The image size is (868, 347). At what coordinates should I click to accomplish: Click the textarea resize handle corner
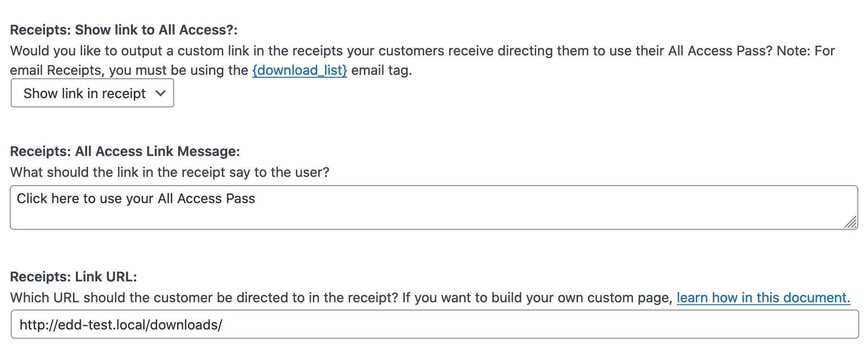tap(850, 223)
